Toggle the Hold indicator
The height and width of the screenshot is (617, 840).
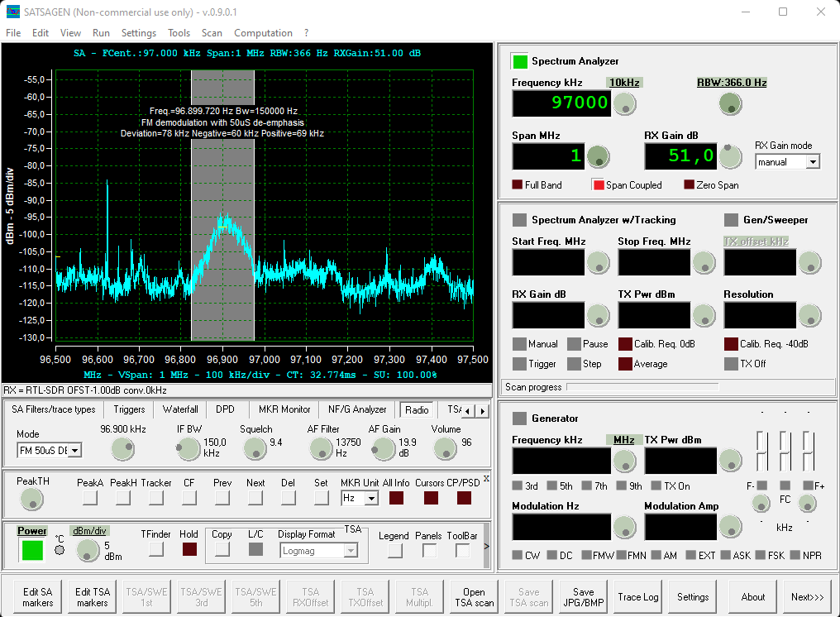(x=189, y=549)
